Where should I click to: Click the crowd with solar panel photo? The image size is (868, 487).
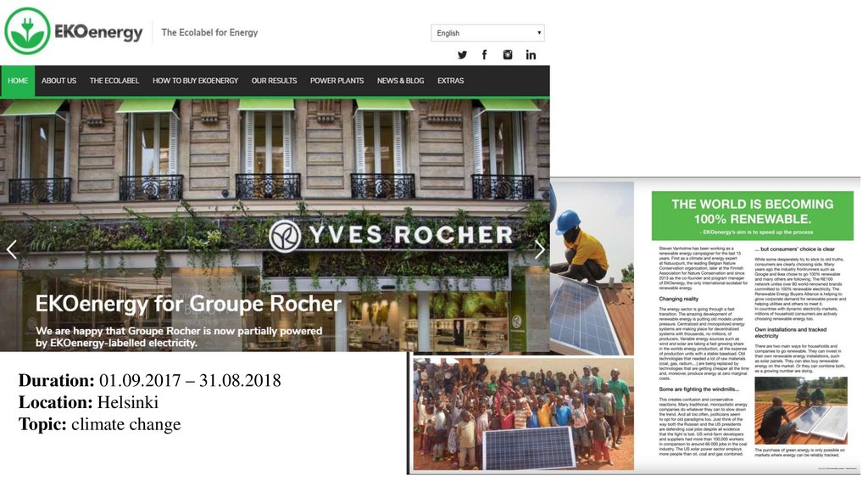click(524, 414)
